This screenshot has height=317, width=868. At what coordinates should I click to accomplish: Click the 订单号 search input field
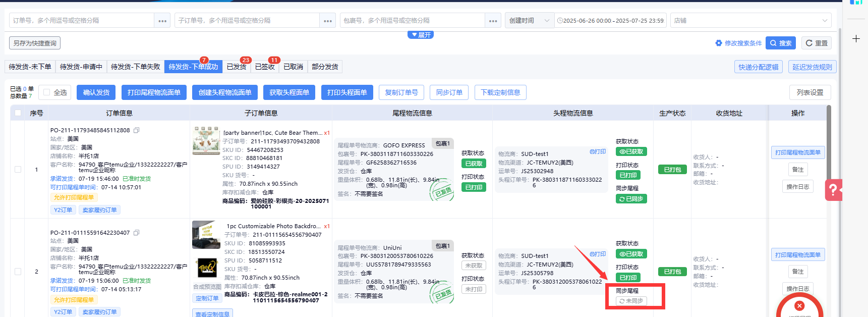click(x=82, y=21)
